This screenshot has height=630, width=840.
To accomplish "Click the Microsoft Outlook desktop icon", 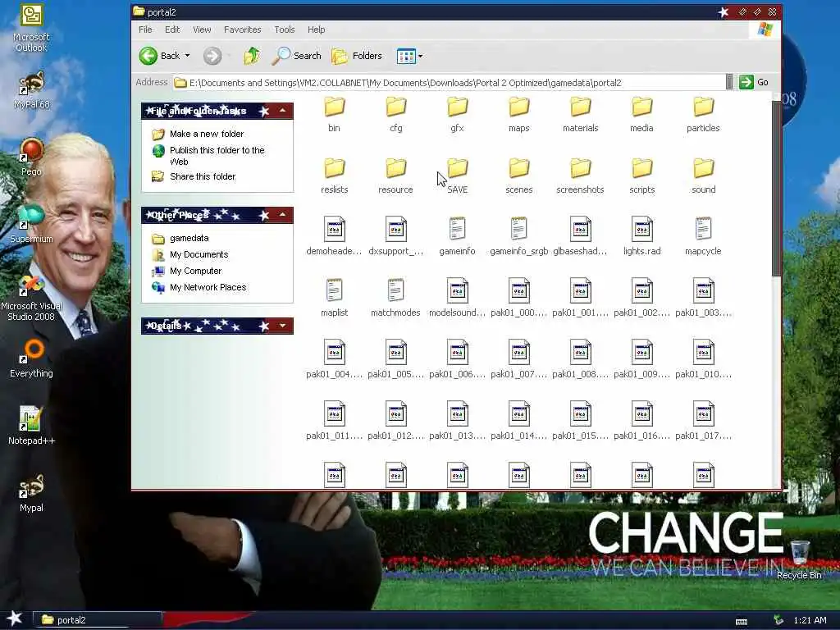I will click(x=31, y=16).
